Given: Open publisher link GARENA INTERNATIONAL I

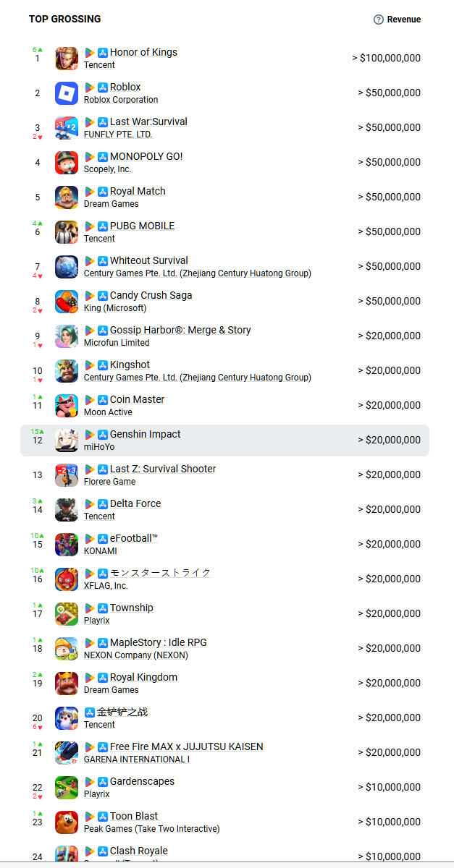Looking at the screenshot, I should (137, 759).
